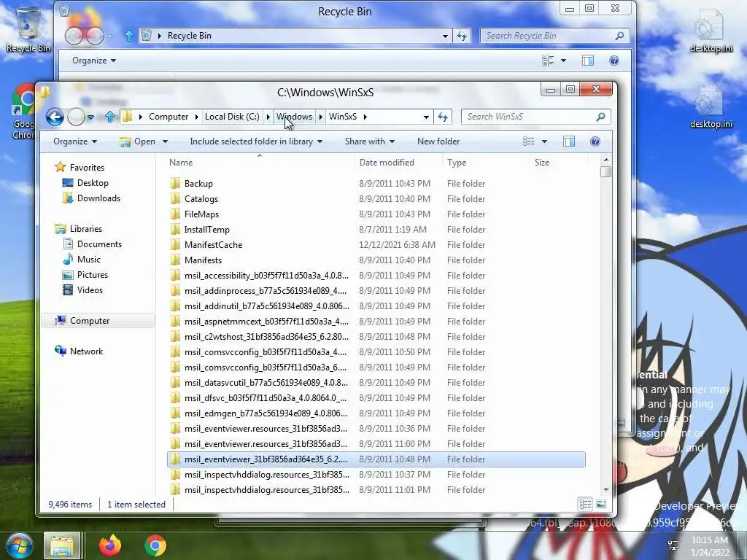
Task: Click the Open button in the toolbar
Action: click(138, 141)
